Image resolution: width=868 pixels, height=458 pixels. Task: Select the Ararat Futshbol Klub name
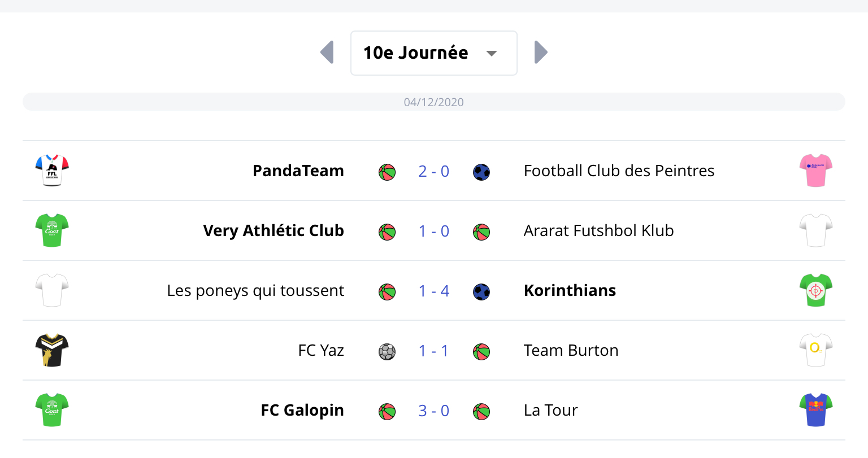[598, 230]
